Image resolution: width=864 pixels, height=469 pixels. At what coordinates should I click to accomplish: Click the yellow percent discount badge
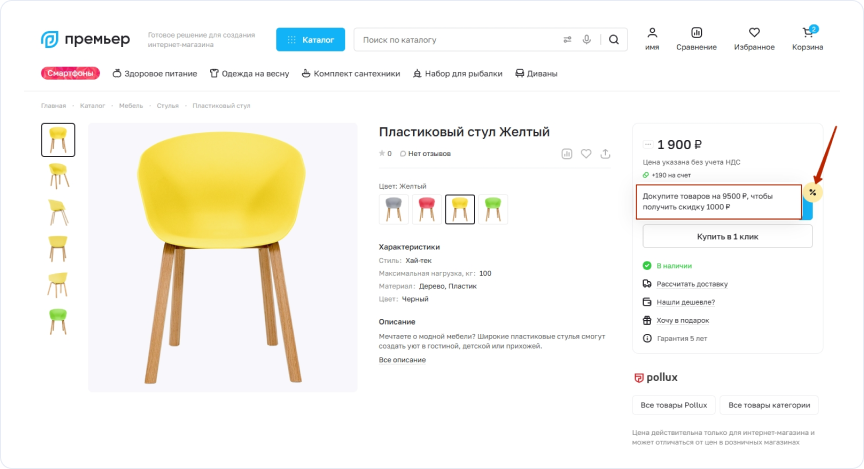pos(812,192)
